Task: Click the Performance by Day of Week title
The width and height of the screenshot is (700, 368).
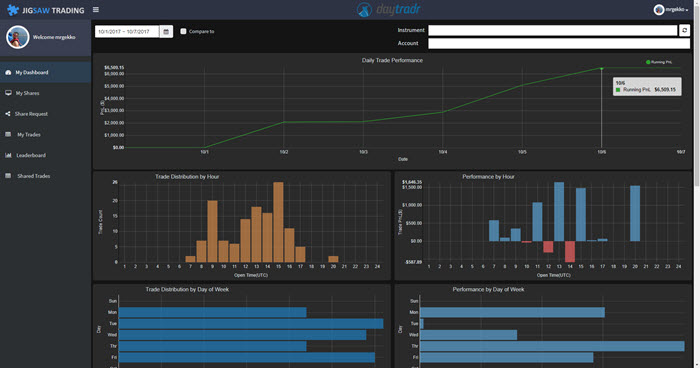Action: click(488, 289)
